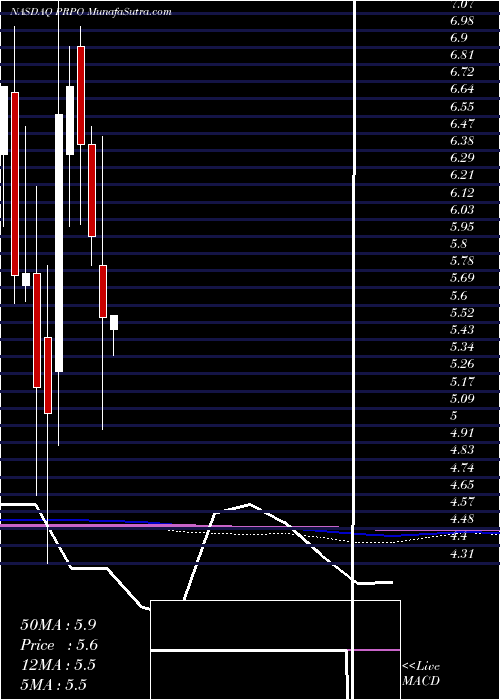Select the 50MA : 5.9 legend line
Image resolution: width=500 pixels, height=700 pixels.
(58, 625)
